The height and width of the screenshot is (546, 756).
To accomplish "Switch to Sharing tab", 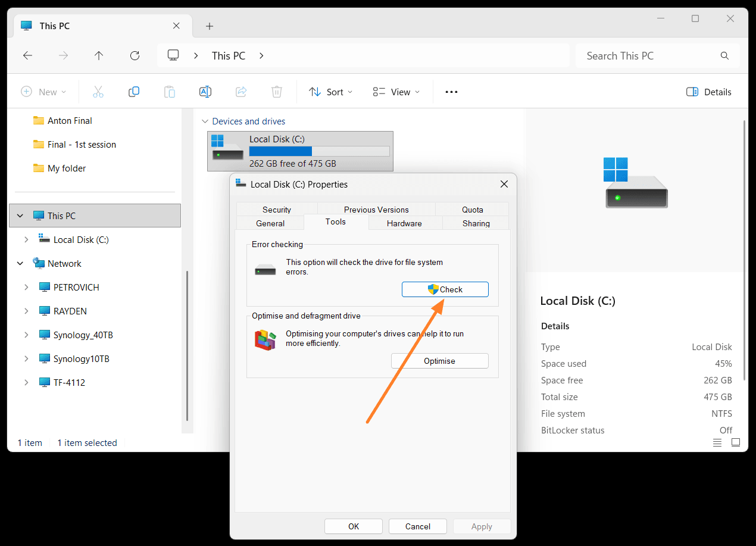I will [x=476, y=223].
